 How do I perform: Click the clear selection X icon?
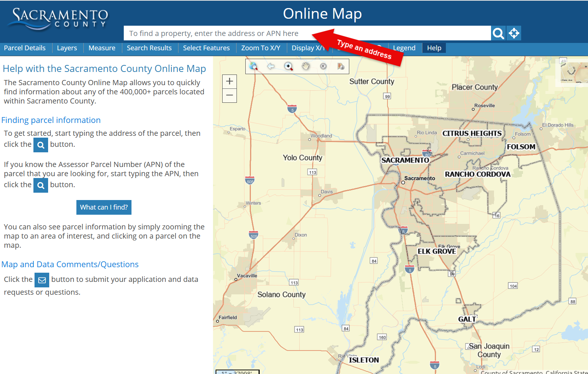pyautogui.click(x=323, y=66)
